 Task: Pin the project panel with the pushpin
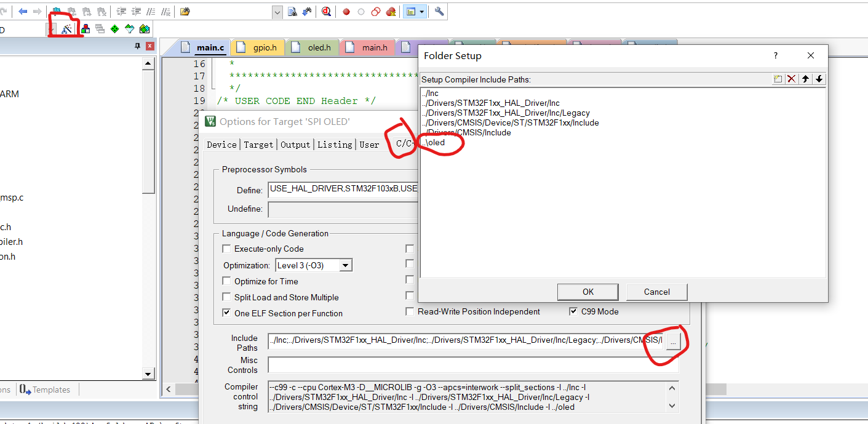coord(138,46)
